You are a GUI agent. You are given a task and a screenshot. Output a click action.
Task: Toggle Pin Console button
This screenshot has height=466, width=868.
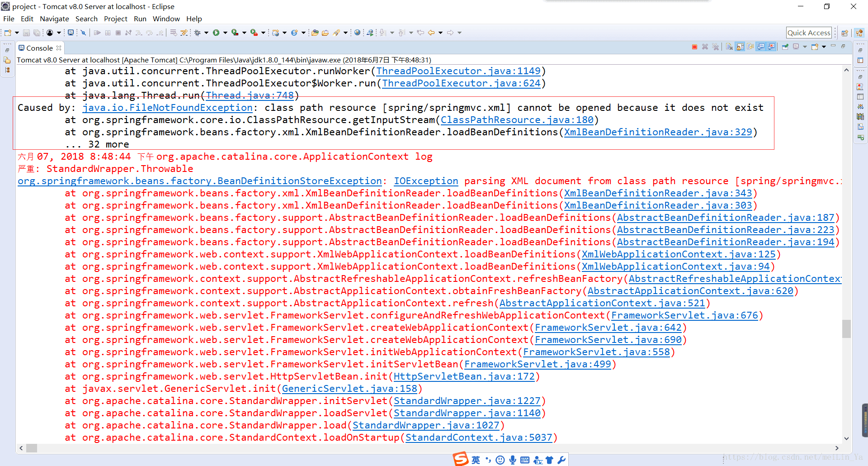(x=785, y=47)
